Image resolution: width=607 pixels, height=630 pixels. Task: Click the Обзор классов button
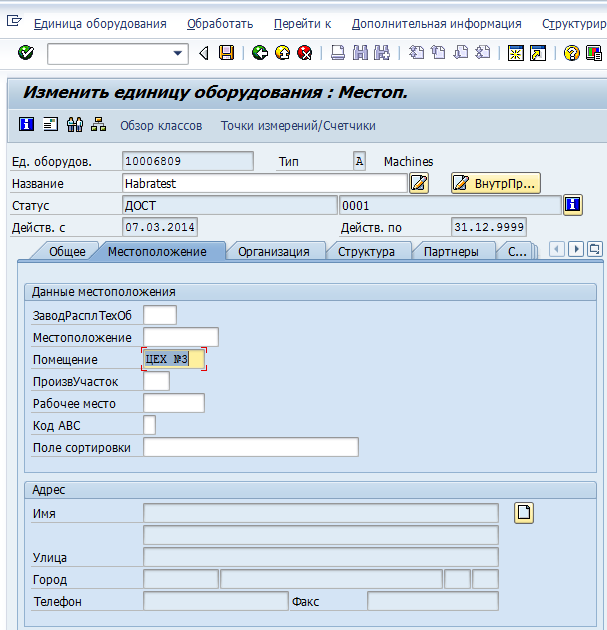[x=161, y=126]
